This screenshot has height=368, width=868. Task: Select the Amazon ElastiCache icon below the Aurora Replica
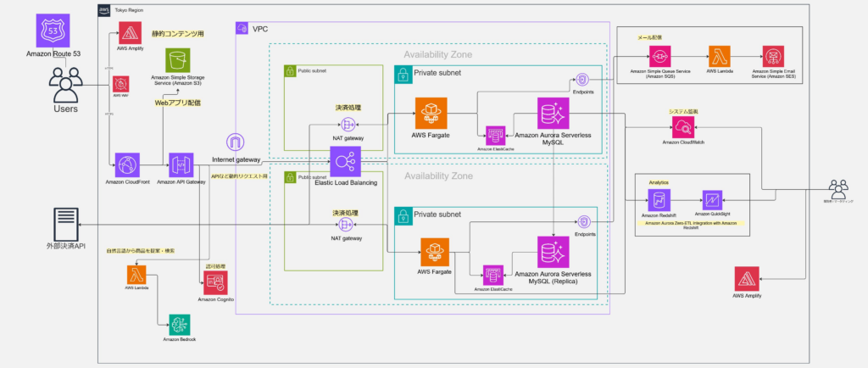492,275
